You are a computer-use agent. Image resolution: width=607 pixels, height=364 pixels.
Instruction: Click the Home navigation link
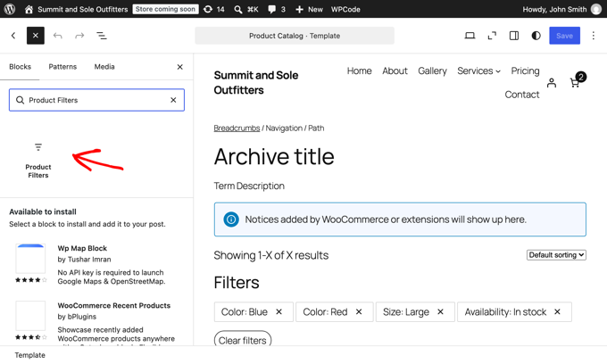coord(359,70)
